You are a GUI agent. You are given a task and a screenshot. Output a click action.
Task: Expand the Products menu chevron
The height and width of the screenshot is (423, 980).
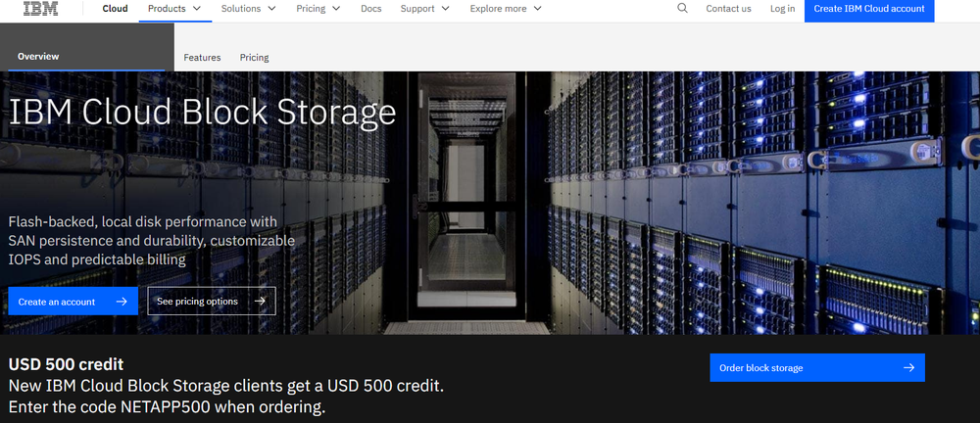tap(197, 9)
